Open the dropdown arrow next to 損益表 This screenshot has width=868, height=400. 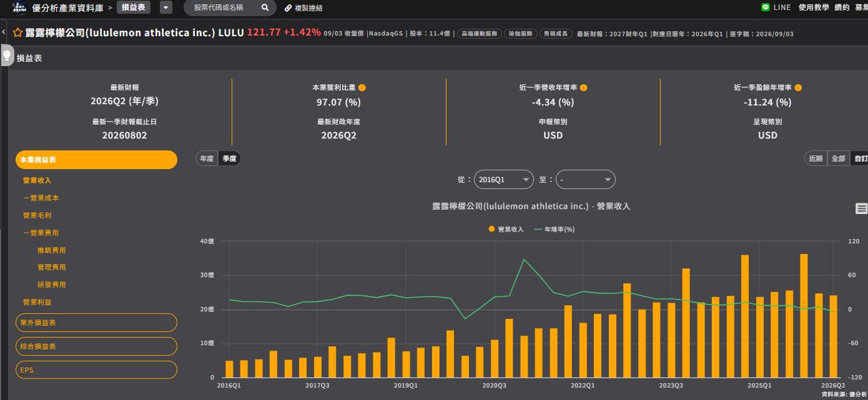pos(166,7)
